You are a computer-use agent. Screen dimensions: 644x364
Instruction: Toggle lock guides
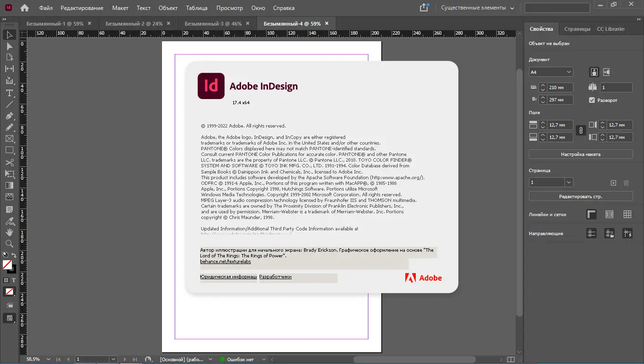pyautogui.click(x=609, y=233)
